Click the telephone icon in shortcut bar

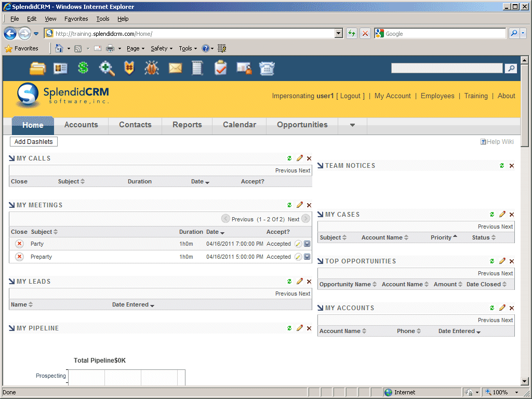click(267, 68)
